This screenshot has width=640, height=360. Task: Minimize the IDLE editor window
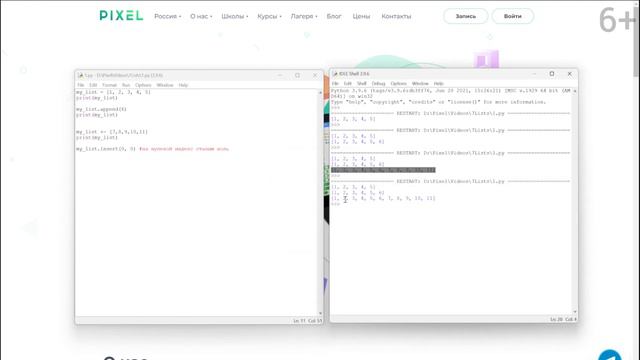click(280, 75)
